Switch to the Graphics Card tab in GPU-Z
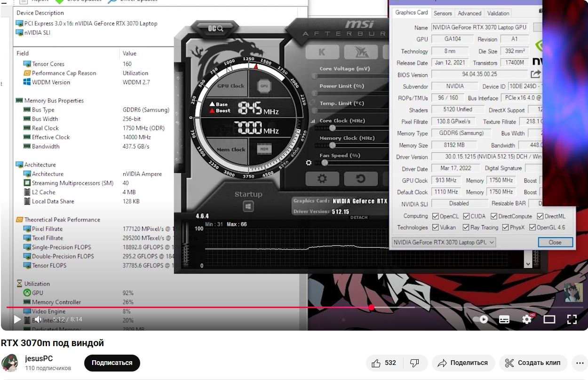This screenshot has height=380, width=588. pyautogui.click(x=412, y=13)
